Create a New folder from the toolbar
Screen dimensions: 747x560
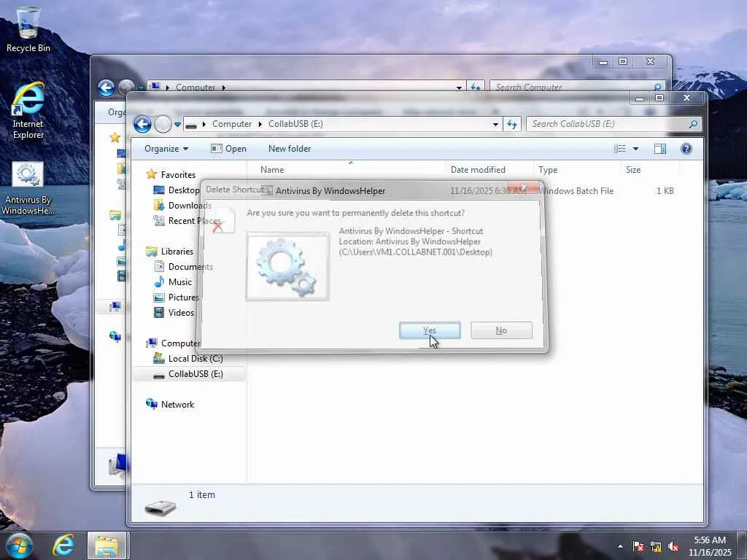pyautogui.click(x=290, y=149)
